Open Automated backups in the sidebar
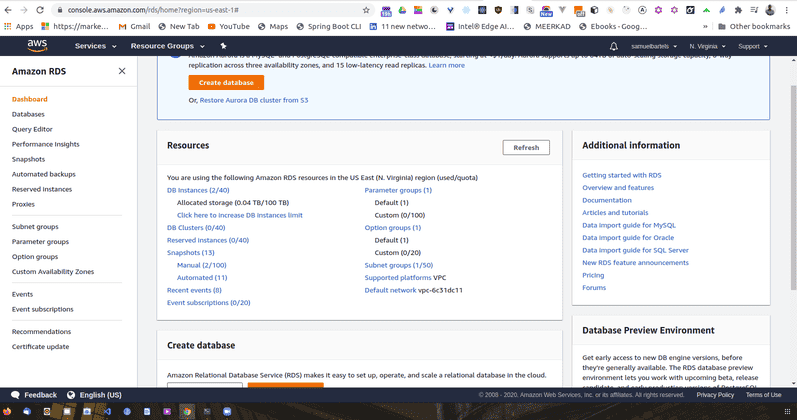This screenshot has height=420, width=797. (44, 174)
